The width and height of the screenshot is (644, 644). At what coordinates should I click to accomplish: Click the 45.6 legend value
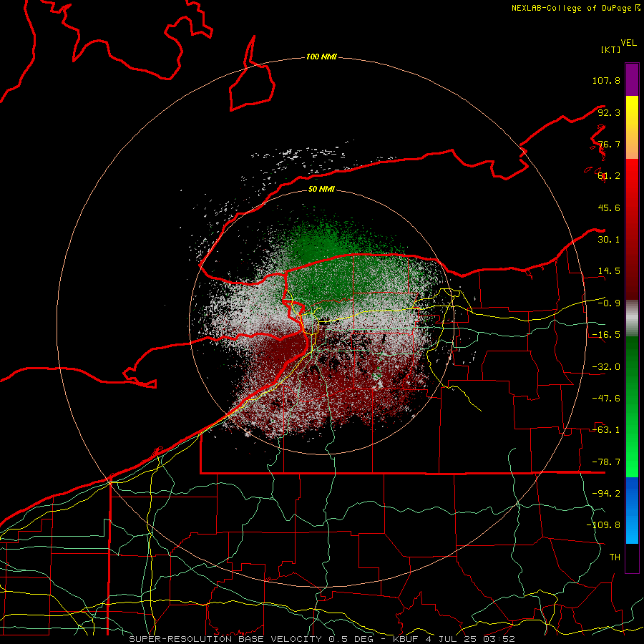609,208
